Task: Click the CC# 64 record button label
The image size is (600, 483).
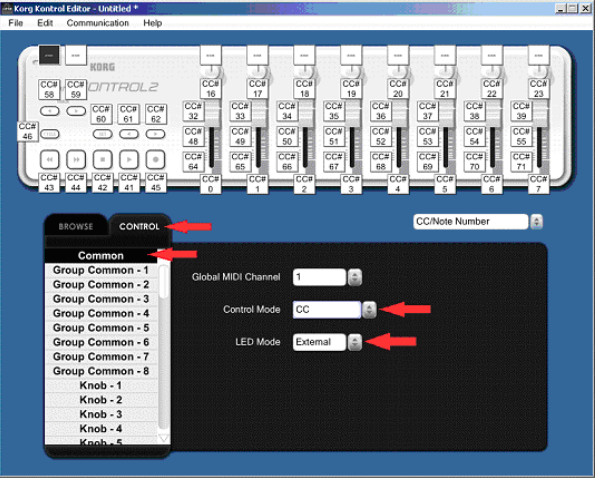Action: pos(193,162)
